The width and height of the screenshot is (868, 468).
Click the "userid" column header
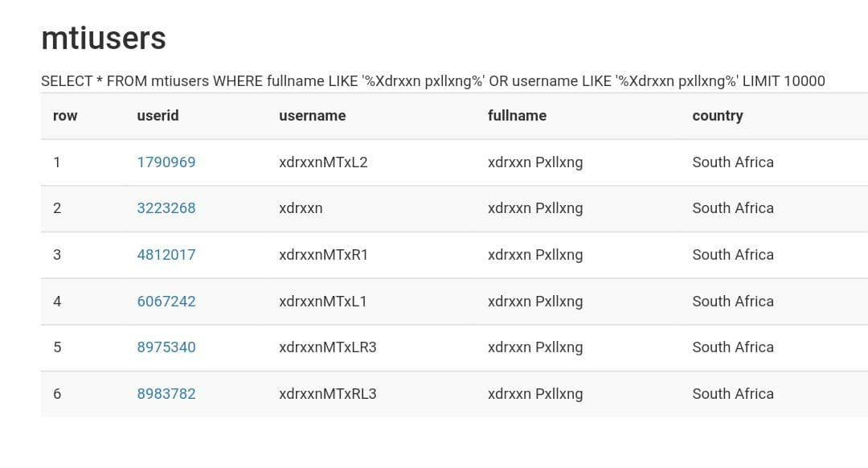[x=158, y=116]
